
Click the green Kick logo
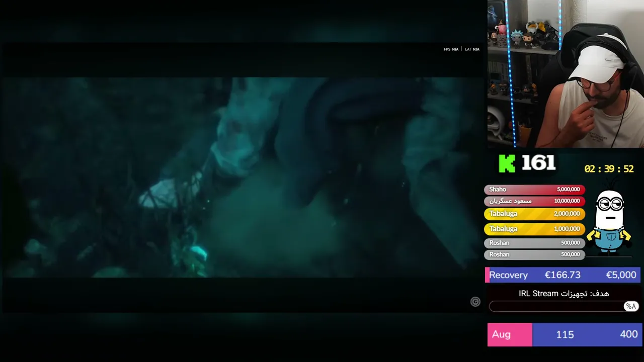[x=507, y=163]
